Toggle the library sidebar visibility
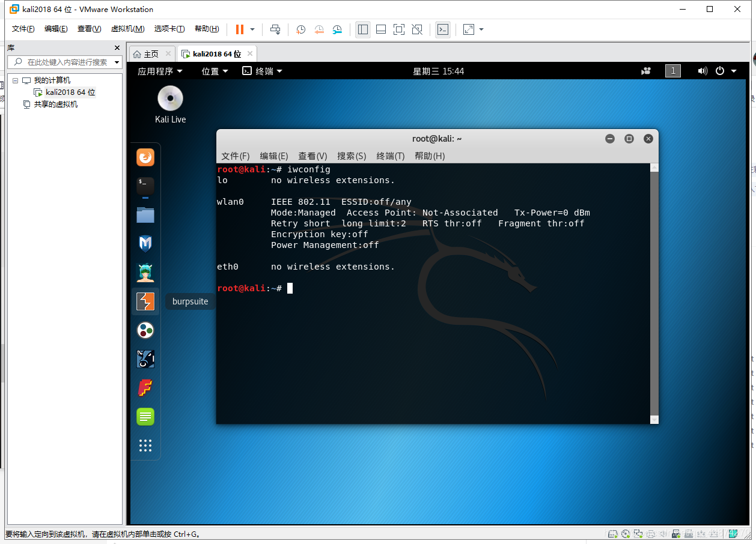The height and width of the screenshot is (544, 756). pos(363,29)
